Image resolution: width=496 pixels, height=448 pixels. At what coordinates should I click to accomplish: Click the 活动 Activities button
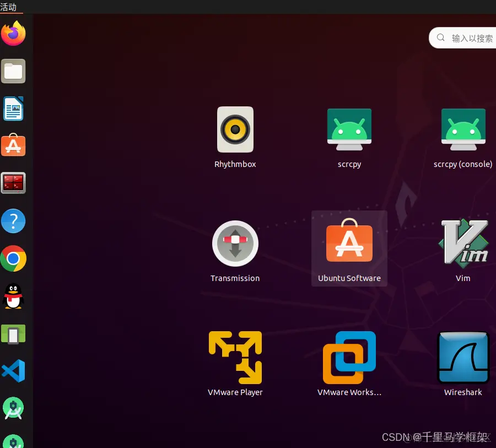(x=8, y=7)
